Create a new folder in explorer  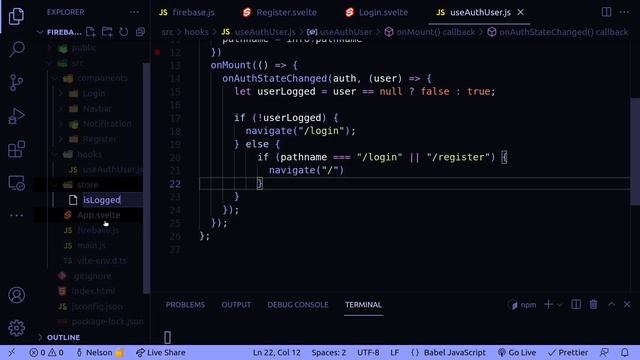107,32
